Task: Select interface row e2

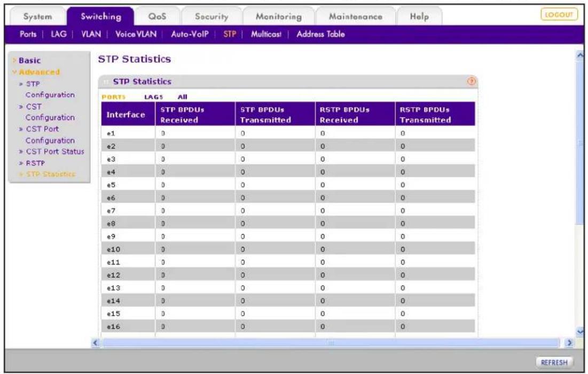Action: (x=288, y=146)
